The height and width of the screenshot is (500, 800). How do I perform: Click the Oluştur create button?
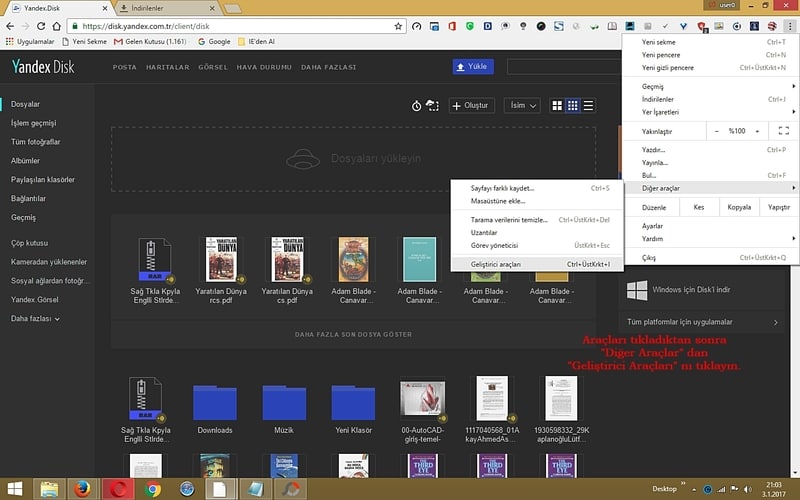(471, 106)
